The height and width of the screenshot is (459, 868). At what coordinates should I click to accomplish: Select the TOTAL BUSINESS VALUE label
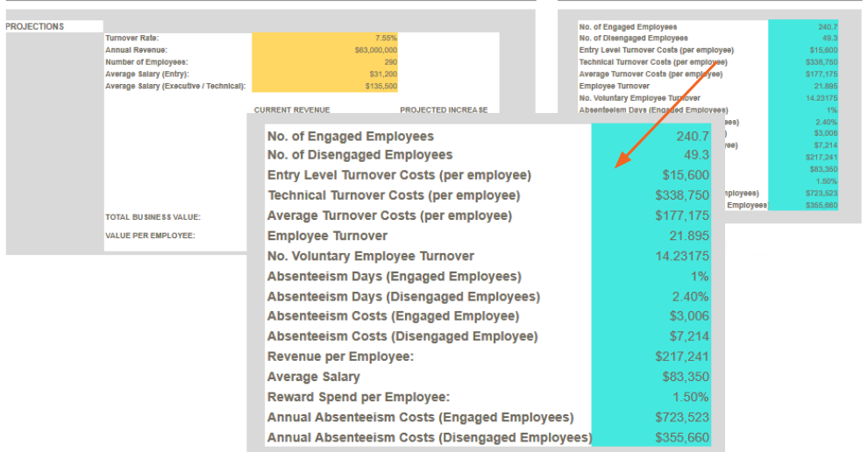[x=153, y=217]
